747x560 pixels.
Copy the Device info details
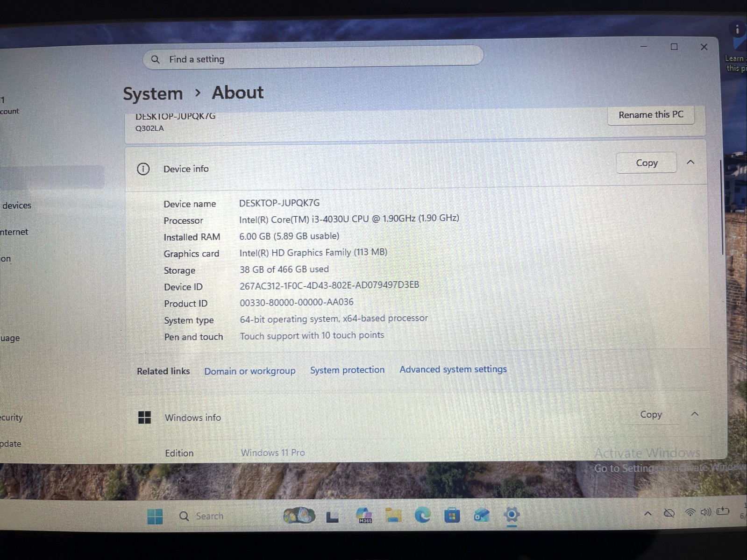(x=647, y=163)
